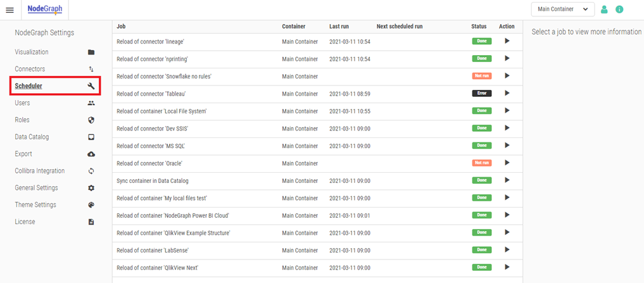Run the 'Oracle' connector reload job
Screen dimensions: 644x283
point(507,163)
